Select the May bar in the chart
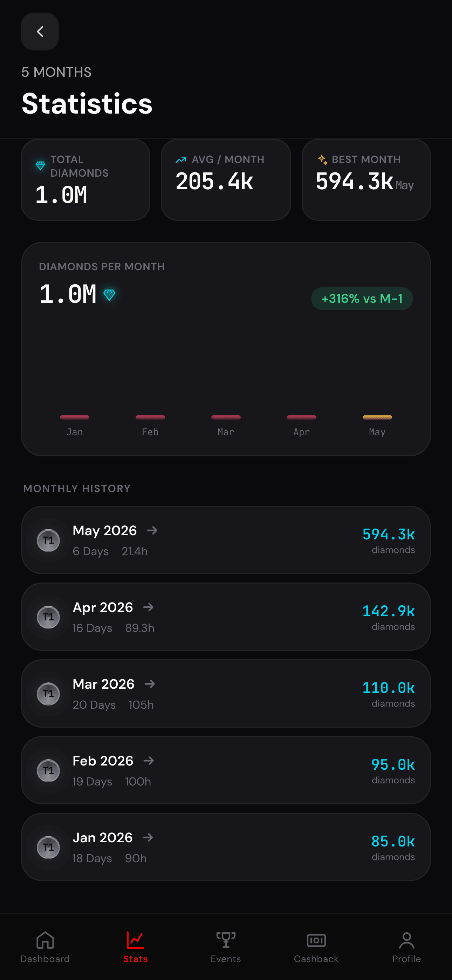Screen dimensions: 452x980 point(377,417)
